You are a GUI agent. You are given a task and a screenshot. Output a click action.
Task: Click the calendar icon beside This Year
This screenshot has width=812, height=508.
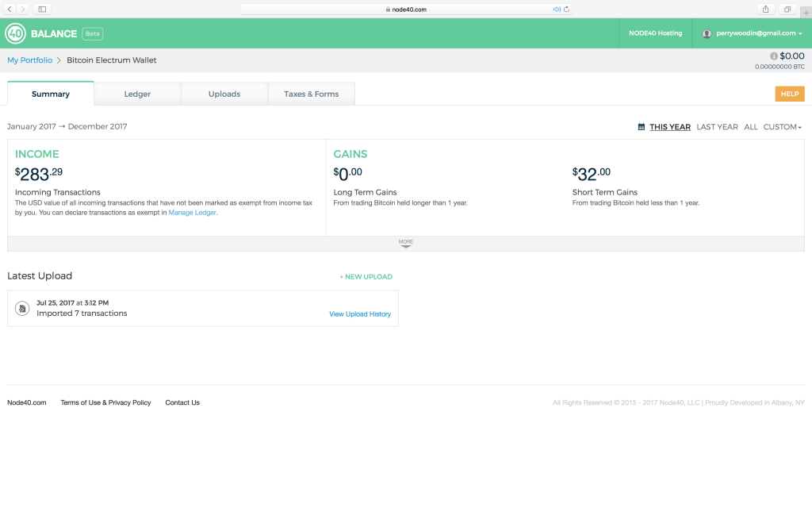point(642,127)
